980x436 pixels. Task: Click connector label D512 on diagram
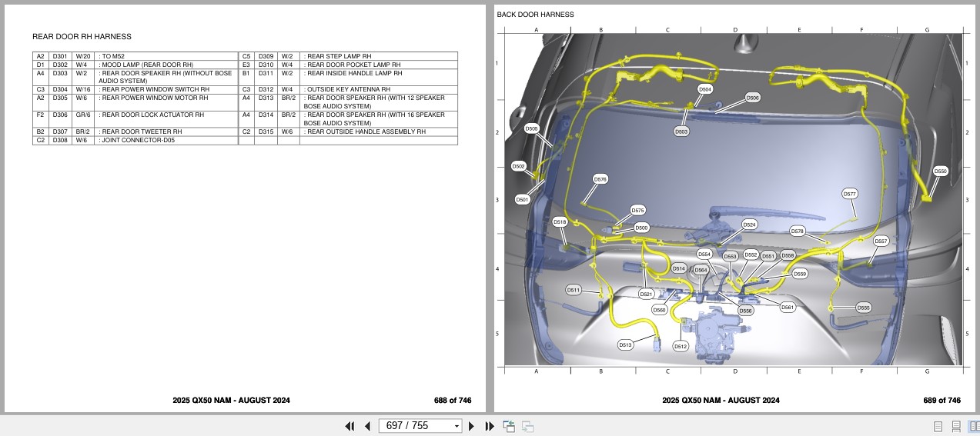click(681, 346)
